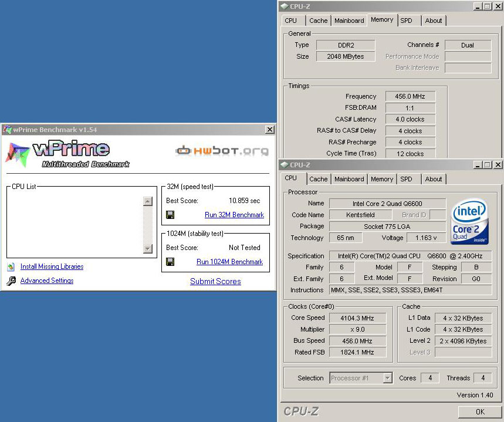The height and width of the screenshot is (422, 504).
Task: Open the Submit Scores link
Action: pos(215,281)
